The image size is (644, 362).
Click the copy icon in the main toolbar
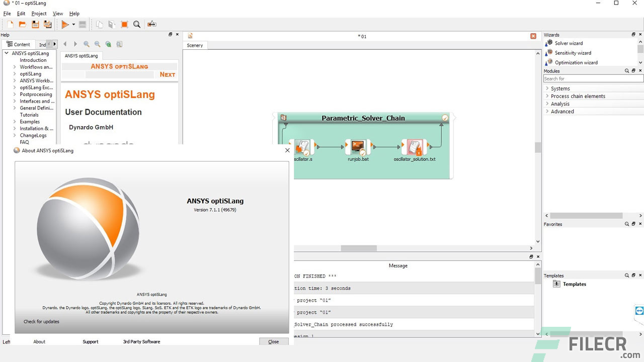point(99,24)
